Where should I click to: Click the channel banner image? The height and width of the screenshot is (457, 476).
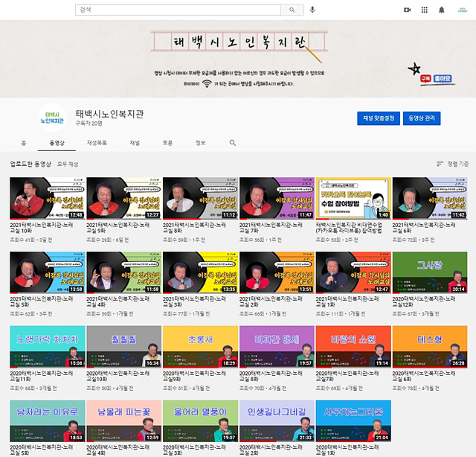(x=238, y=59)
